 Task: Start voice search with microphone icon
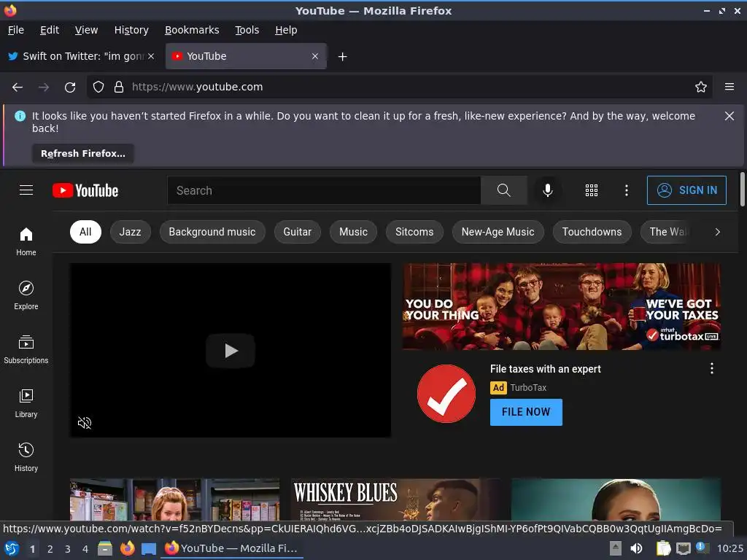(548, 190)
